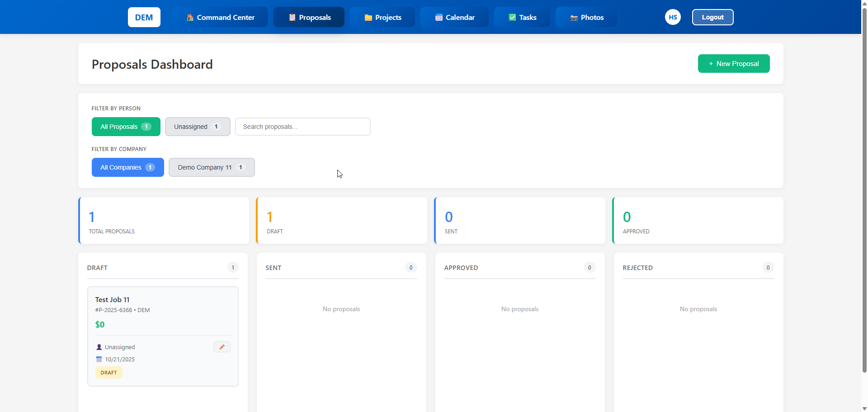This screenshot has width=868, height=412.
Task: Toggle the Unassigned person filter
Action: point(198,127)
